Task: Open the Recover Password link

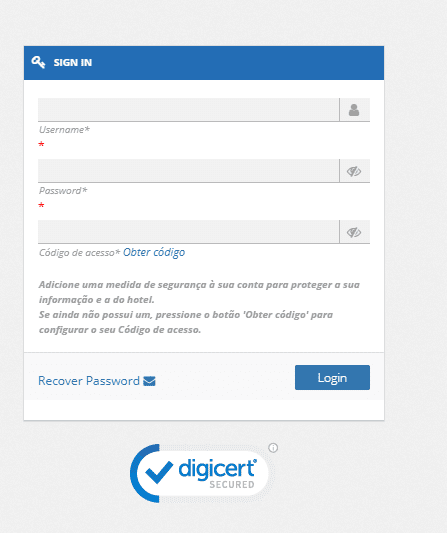Action: [89, 381]
